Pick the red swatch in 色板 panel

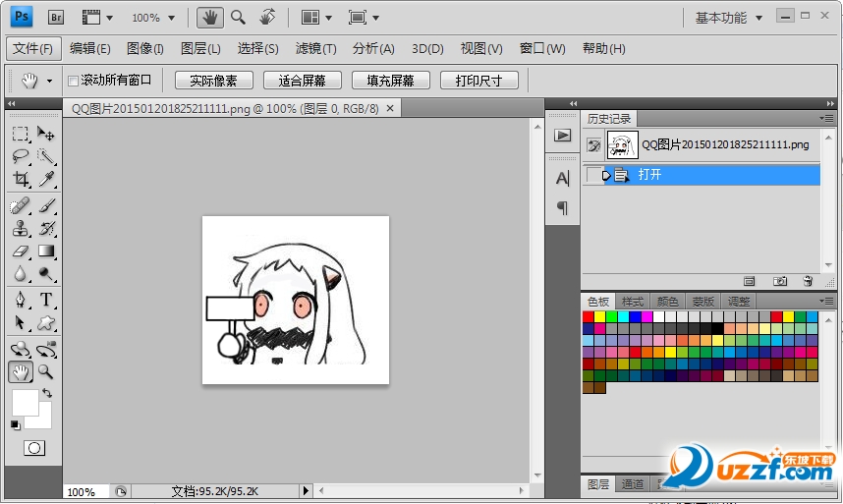(x=589, y=316)
